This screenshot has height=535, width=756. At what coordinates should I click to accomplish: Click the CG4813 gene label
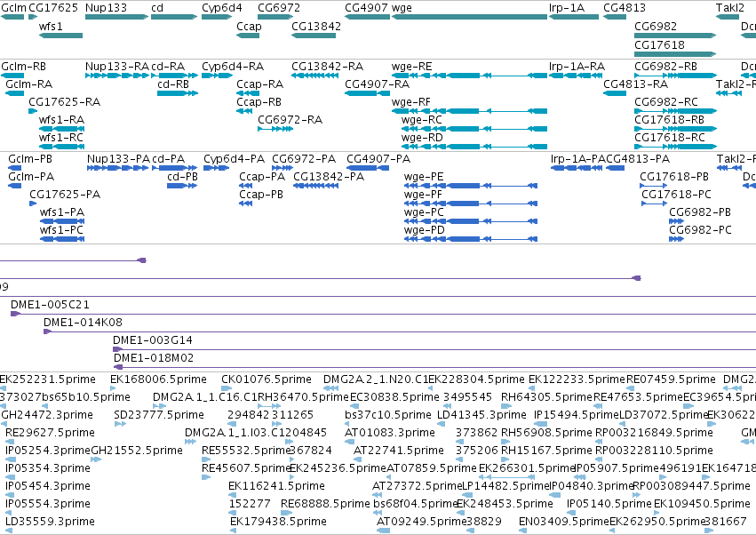coord(625,8)
